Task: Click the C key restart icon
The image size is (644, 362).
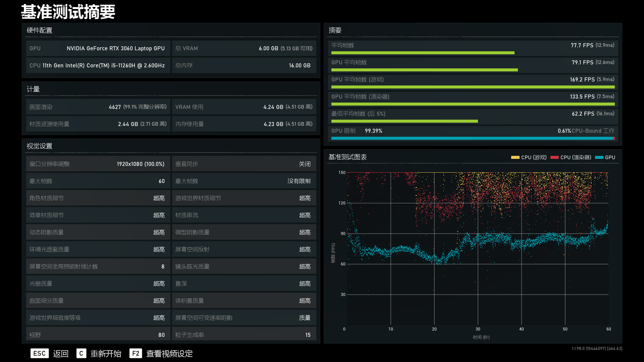Action: (x=81, y=353)
